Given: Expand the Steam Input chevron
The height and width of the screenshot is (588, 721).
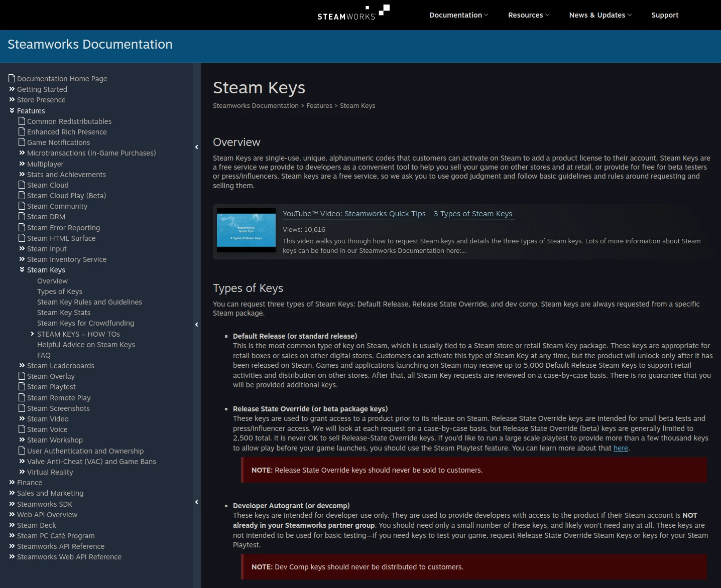Looking at the screenshot, I should [x=22, y=248].
